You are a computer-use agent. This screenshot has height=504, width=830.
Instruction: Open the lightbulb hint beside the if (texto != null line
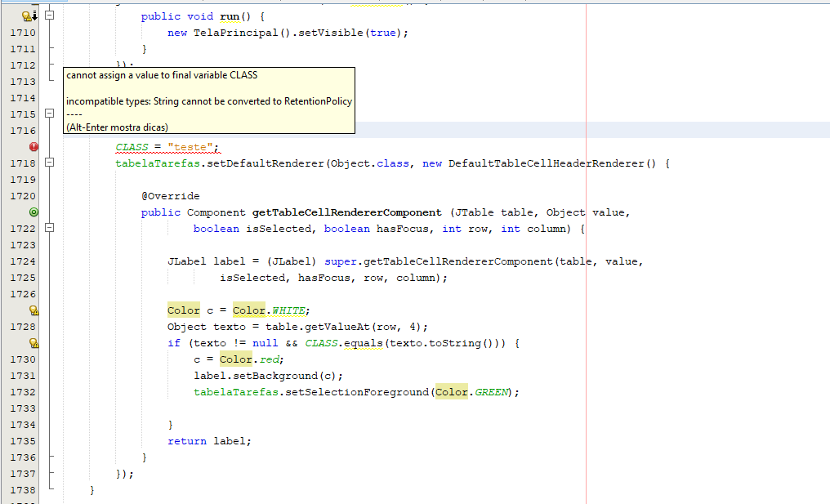click(33, 343)
